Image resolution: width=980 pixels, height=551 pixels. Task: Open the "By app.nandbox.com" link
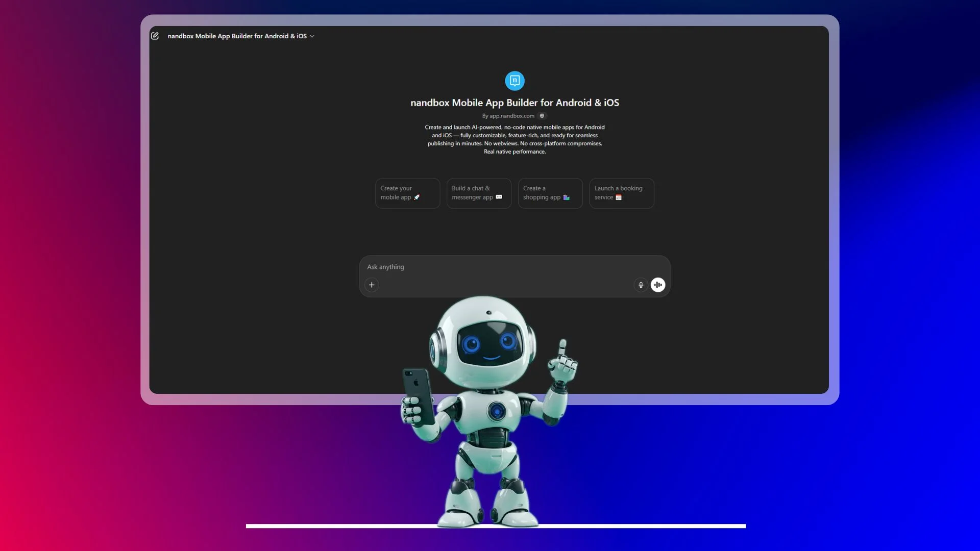[x=508, y=116]
